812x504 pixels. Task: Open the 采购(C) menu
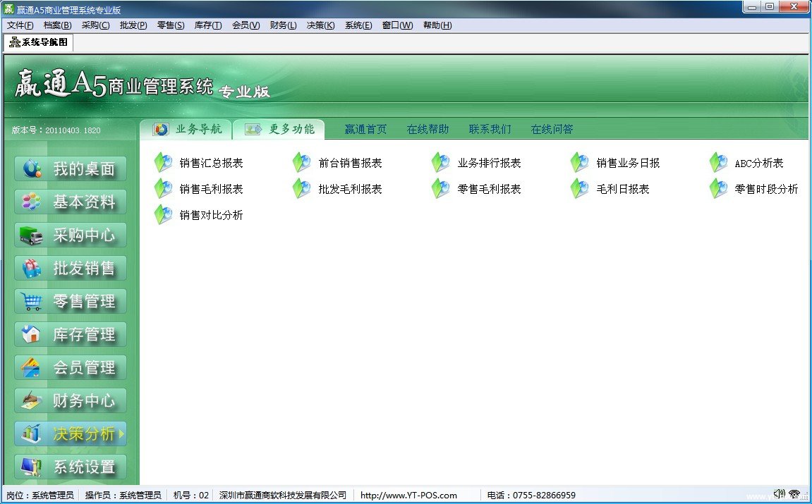[x=95, y=25]
